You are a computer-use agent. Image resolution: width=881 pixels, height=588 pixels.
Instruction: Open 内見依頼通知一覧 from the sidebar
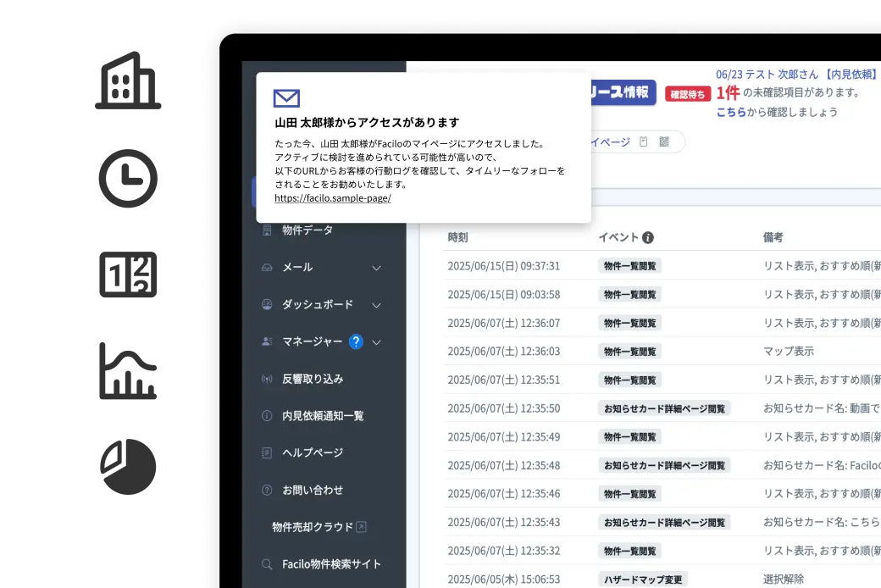pos(323,416)
